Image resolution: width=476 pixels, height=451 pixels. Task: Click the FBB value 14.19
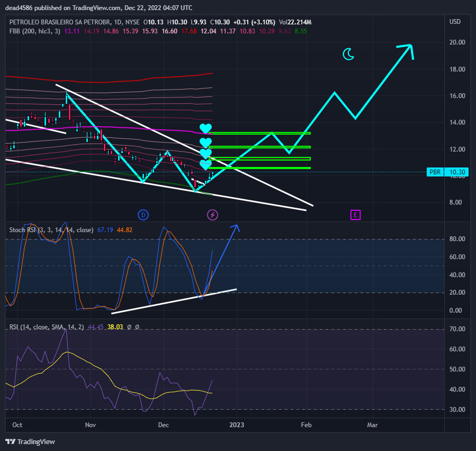92,31
